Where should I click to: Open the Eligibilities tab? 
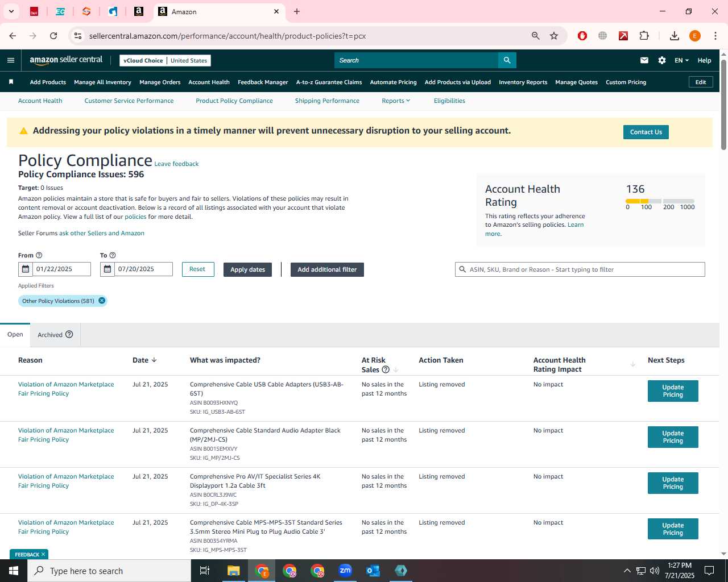point(449,101)
